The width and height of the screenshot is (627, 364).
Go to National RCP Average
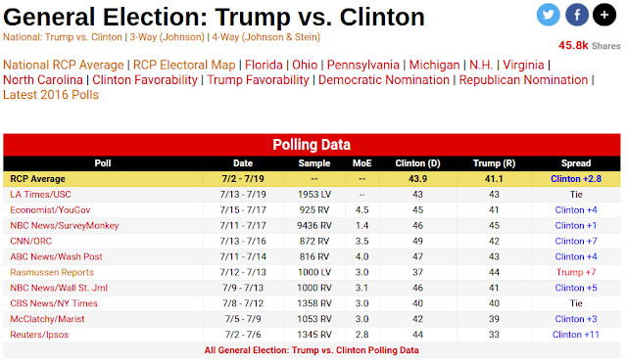[x=63, y=65]
